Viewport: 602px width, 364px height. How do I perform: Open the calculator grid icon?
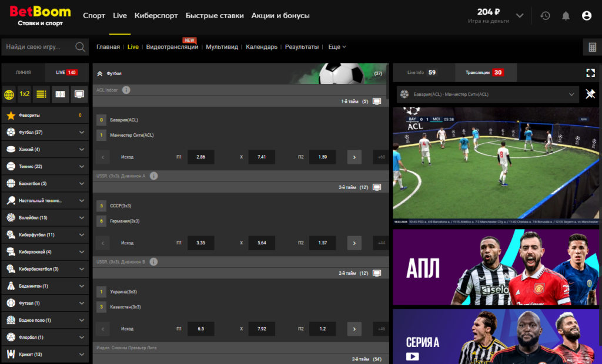592,47
